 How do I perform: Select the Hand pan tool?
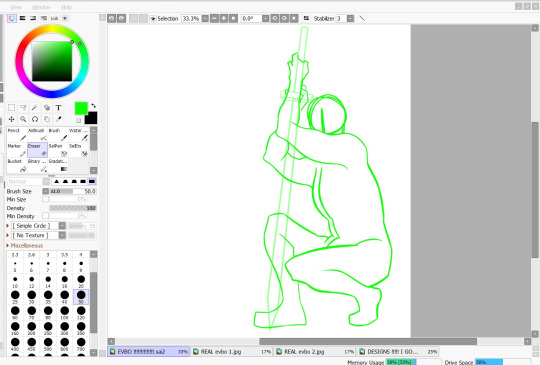click(46, 119)
